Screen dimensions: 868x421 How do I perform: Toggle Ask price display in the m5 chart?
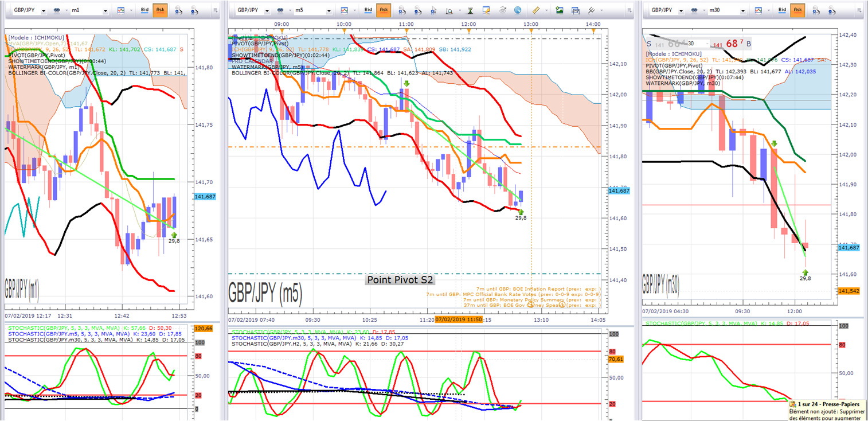tap(383, 10)
